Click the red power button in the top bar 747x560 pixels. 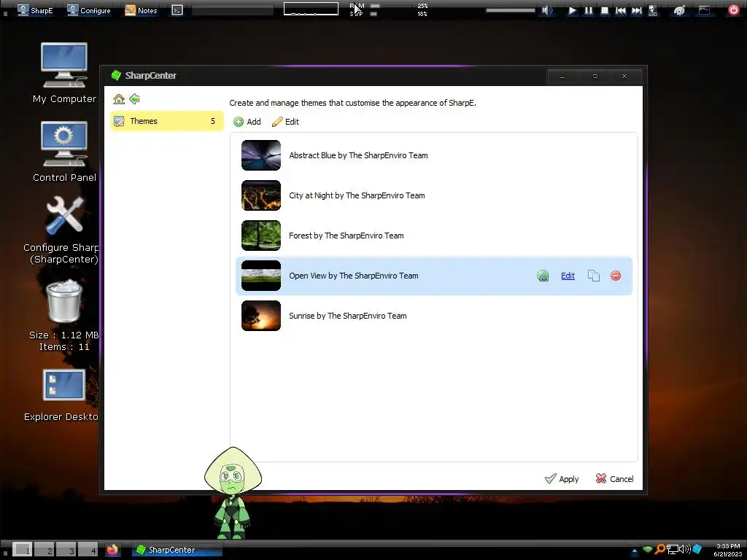[x=734, y=10]
